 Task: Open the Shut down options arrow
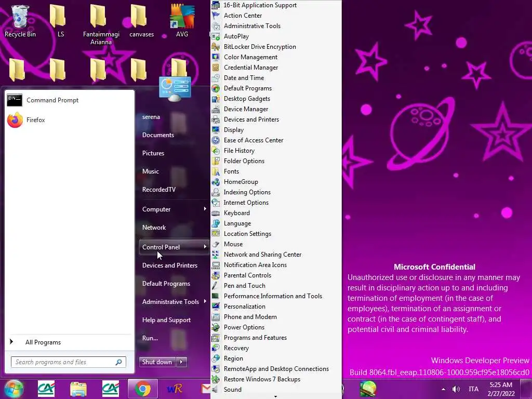[181, 362]
